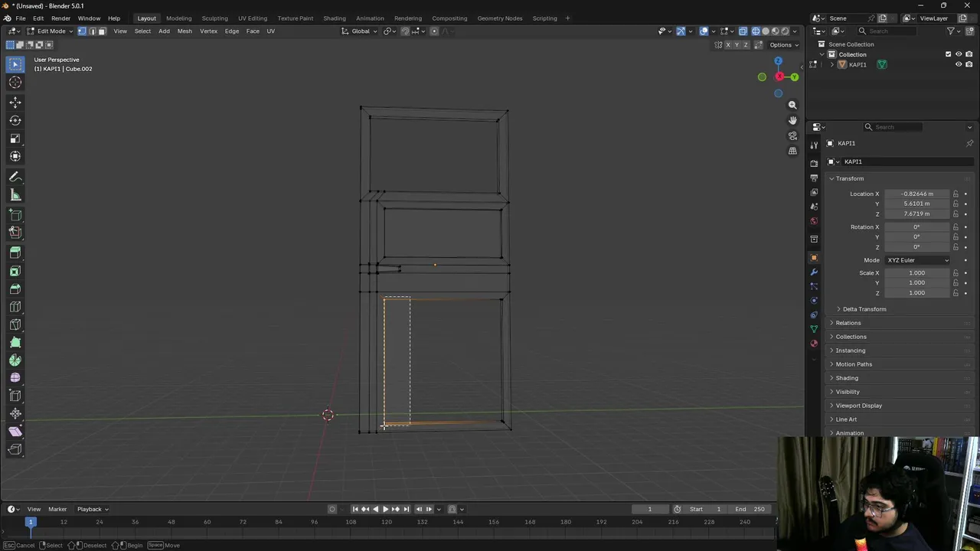980x551 pixels.
Task: Open the timeline Marker menu
Action: (57, 509)
